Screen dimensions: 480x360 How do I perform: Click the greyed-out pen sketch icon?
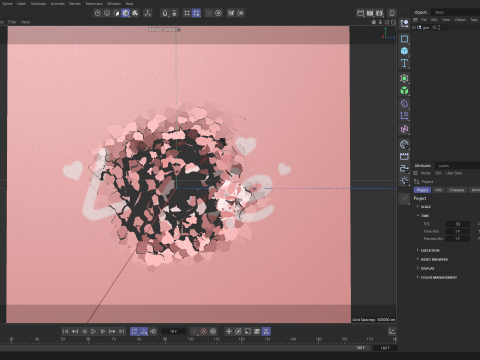coord(404,199)
